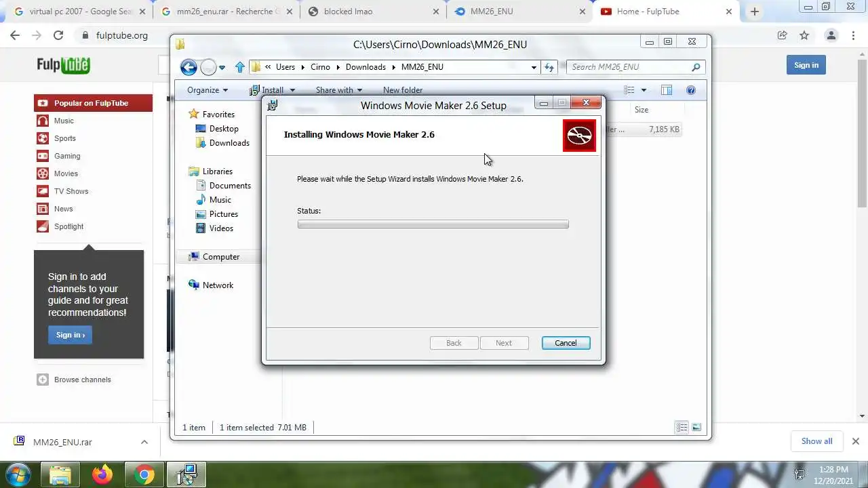Click the Explorer back arrow button
Image resolution: width=868 pixels, height=488 pixels.
tap(189, 67)
